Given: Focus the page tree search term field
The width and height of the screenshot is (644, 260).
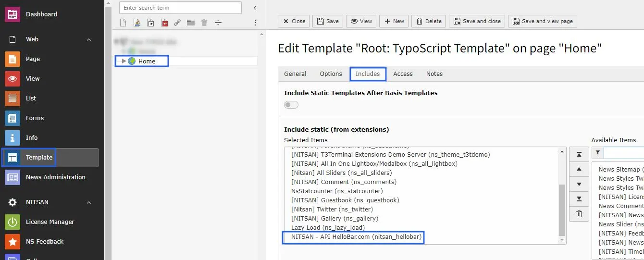Looking at the screenshot, I should coord(180,8).
